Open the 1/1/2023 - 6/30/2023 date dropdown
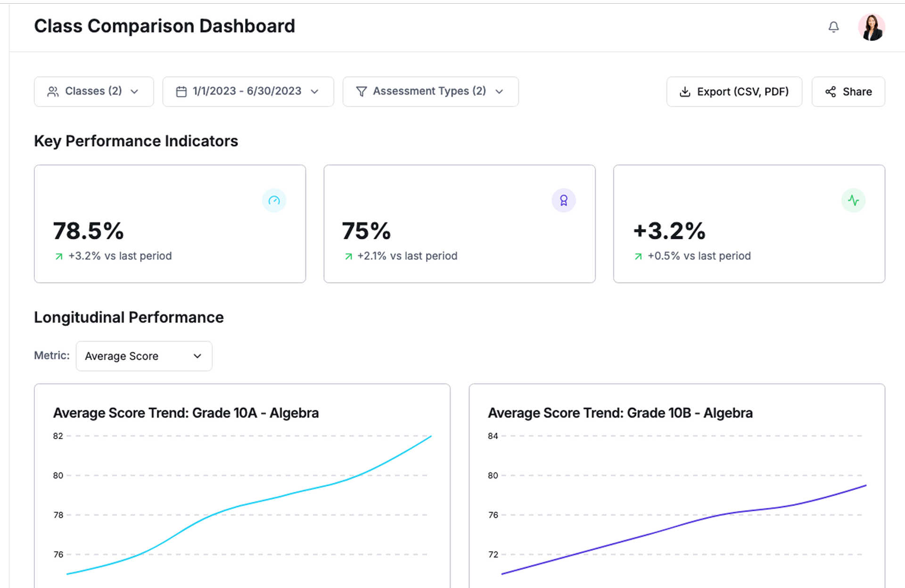Screen dimensions: 905x588 248,92
